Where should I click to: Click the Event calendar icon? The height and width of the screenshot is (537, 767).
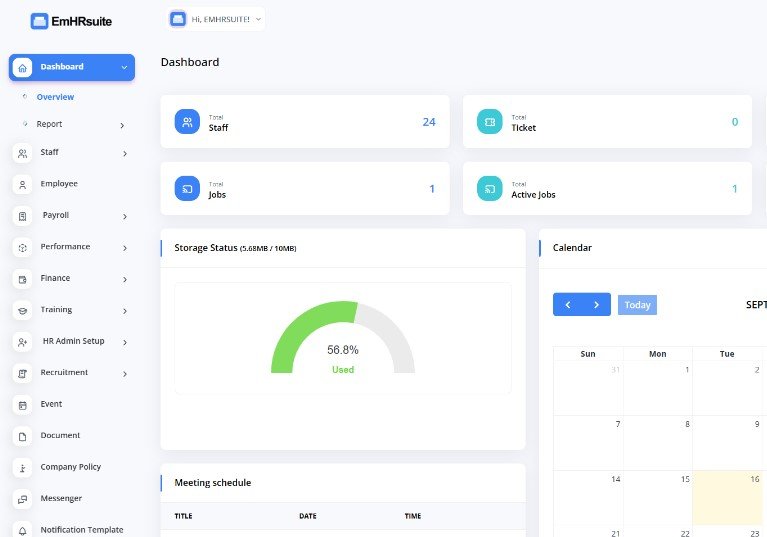(x=23, y=405)
